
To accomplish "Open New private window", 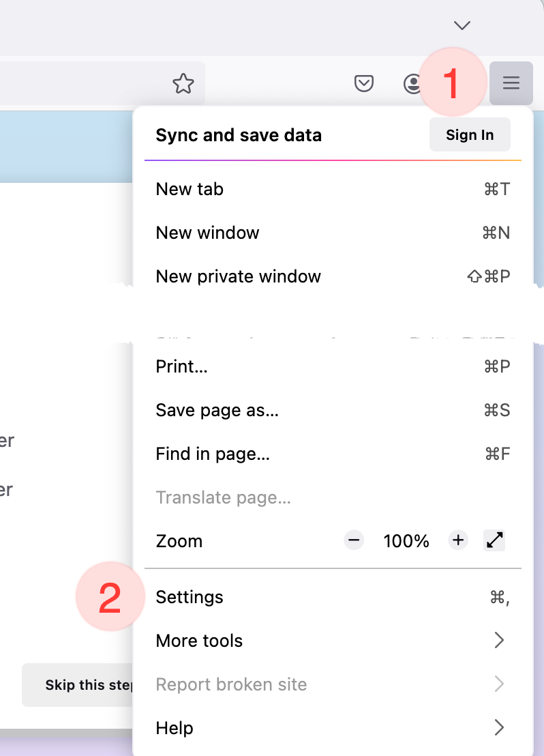I will 238,276.
